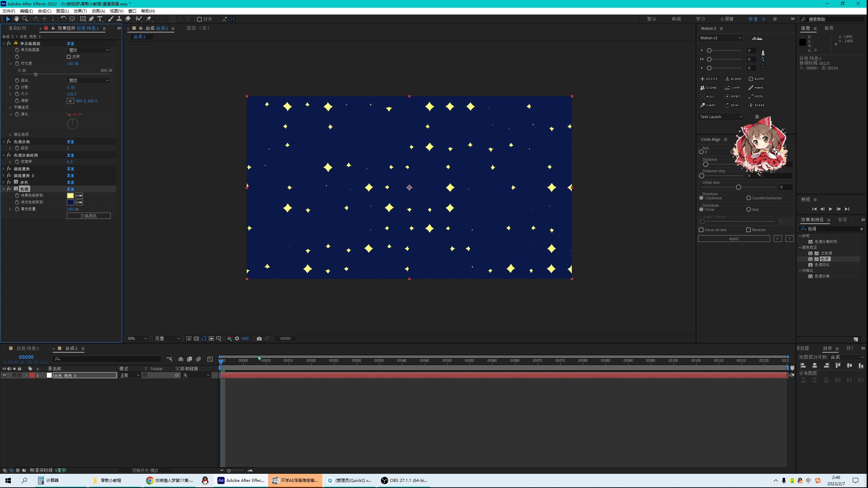
Task: Select the Clone Stamp tool
Action: (x=119, y=19)
